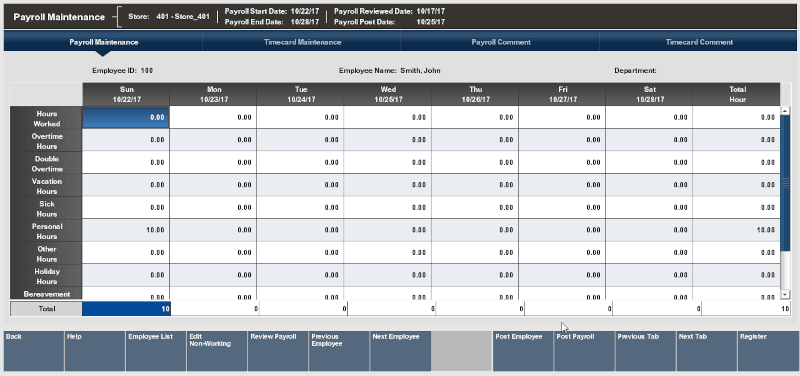The image size is (800, 376).
Task: Click Employee Name Smith, John
Action: [x=389, y=70]
